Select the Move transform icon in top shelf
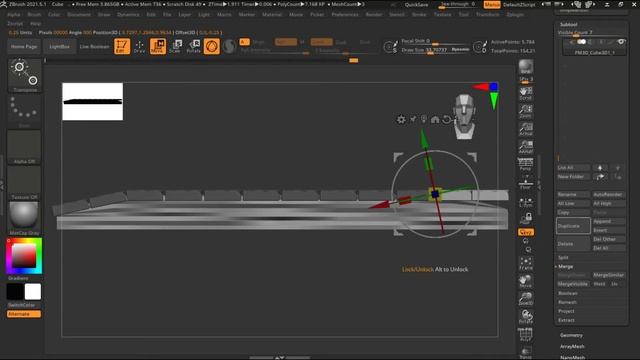Screen dimensions: 640x360 click(x=158, y=46)
